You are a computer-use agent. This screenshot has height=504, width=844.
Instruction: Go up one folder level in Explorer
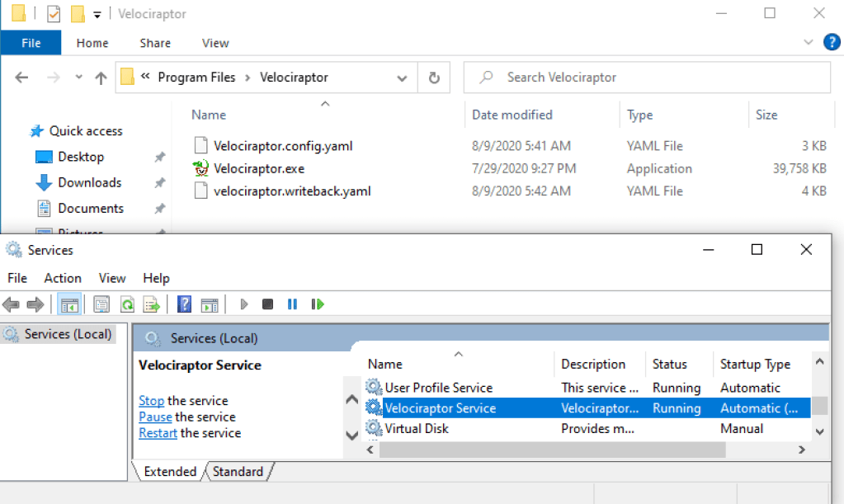click(101, 78)
